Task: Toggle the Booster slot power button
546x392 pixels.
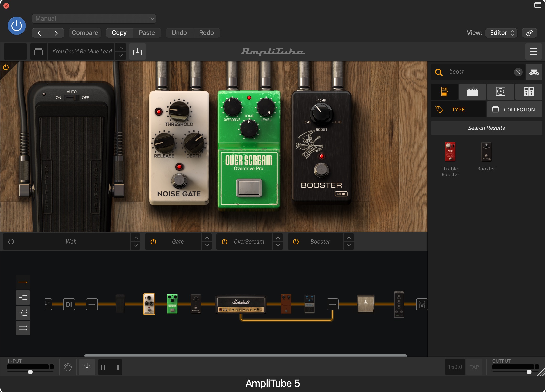Action: pos(296,242)
